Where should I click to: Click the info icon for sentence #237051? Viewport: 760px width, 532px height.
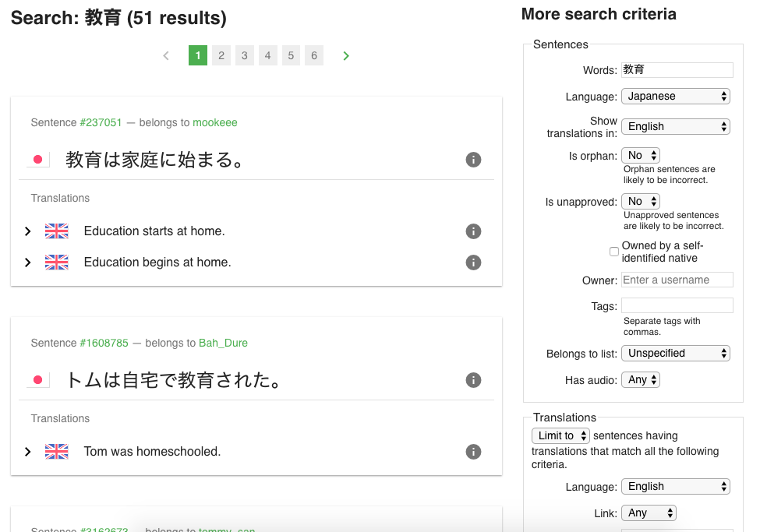pos(473,160)
